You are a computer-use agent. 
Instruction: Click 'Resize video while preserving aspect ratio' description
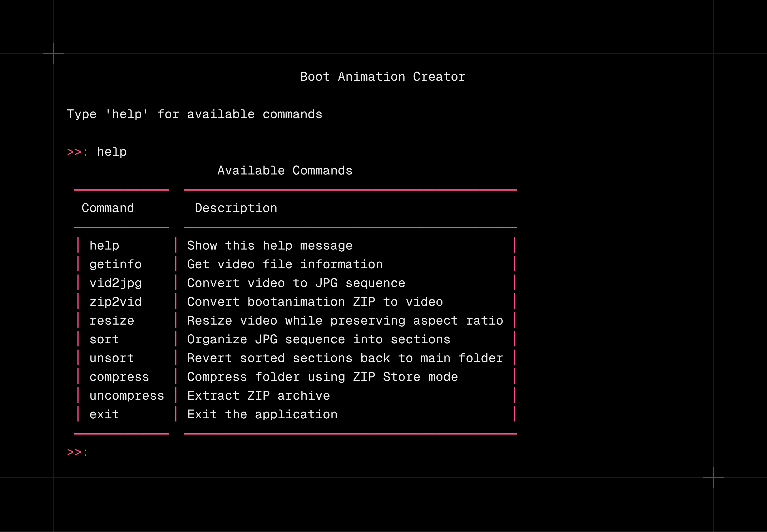(345, 321)
